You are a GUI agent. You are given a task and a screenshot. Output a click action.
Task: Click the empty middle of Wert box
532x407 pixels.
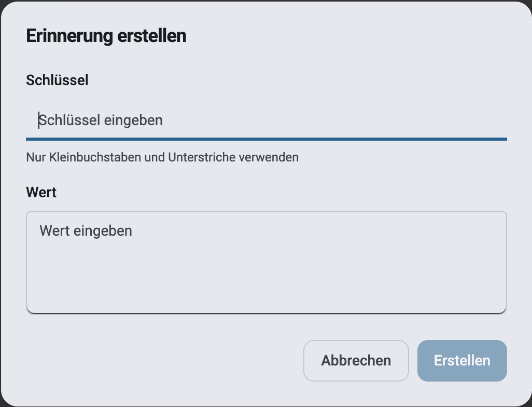coord(267,272)
